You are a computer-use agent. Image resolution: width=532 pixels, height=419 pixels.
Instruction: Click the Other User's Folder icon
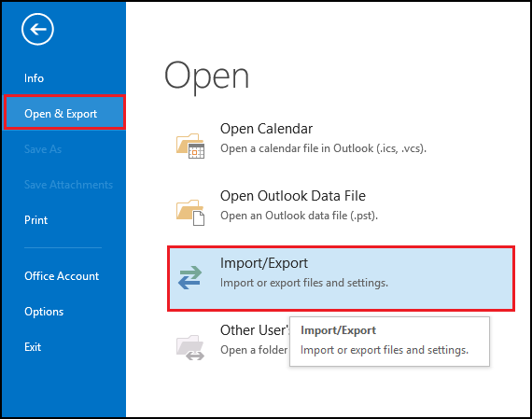pyautogui.click(x=190, y=347)
